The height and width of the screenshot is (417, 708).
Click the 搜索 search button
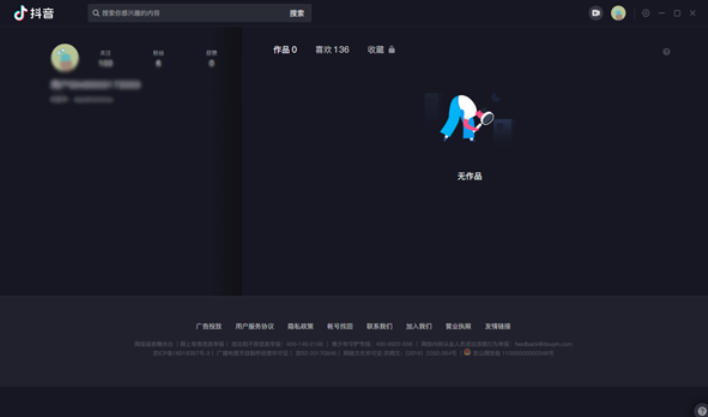[x=297, y=13]
